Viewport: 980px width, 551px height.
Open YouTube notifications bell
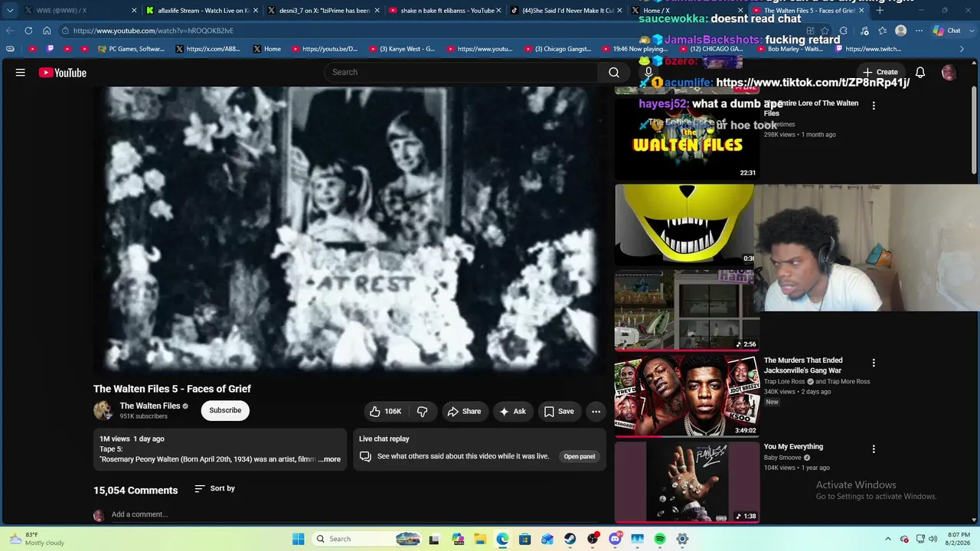coord(920,73)
